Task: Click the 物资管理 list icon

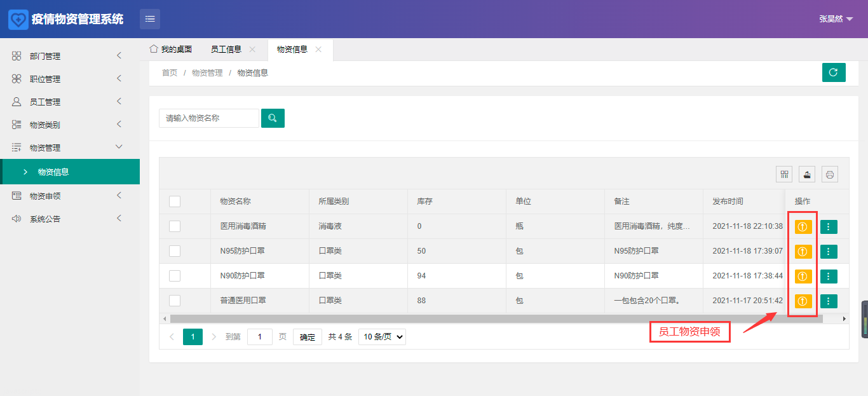Action: pyautogui.click(x=17, y=147)
